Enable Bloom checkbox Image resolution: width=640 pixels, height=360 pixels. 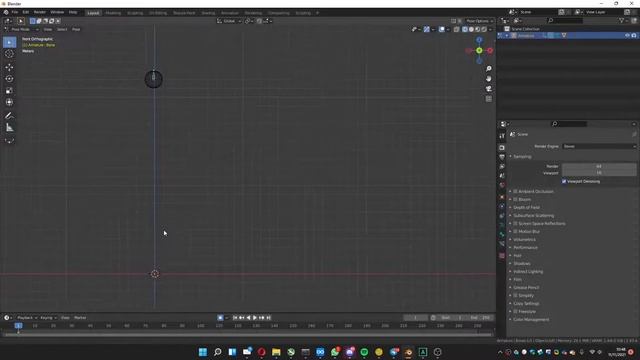[516, 200]
